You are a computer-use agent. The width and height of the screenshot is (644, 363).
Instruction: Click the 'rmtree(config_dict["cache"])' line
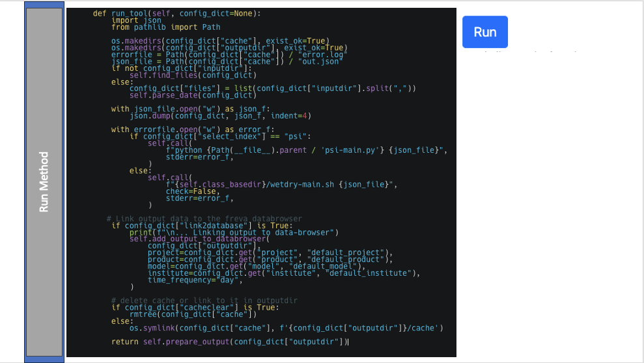(193, 314)
